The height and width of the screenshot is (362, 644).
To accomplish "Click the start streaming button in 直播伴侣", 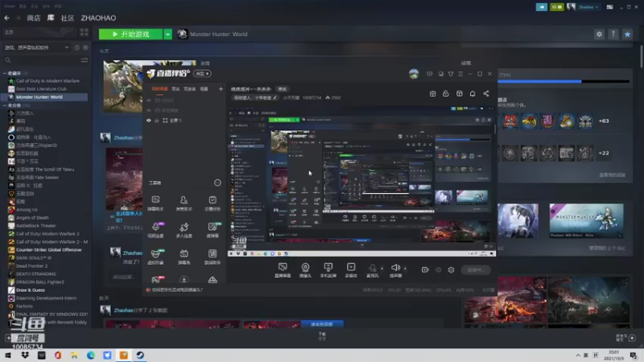I will (476, 269).
